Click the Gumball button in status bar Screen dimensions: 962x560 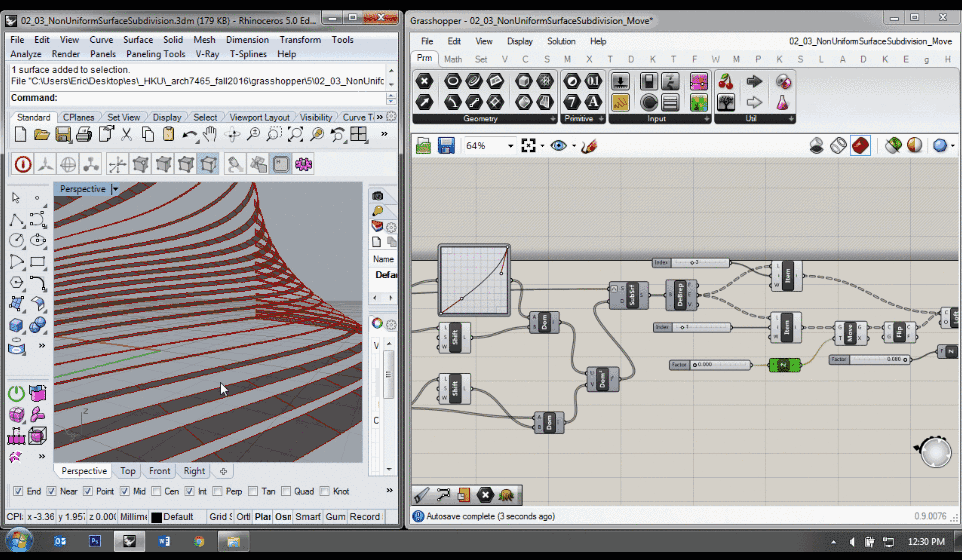pyautogui.click(x=334, y=517)
